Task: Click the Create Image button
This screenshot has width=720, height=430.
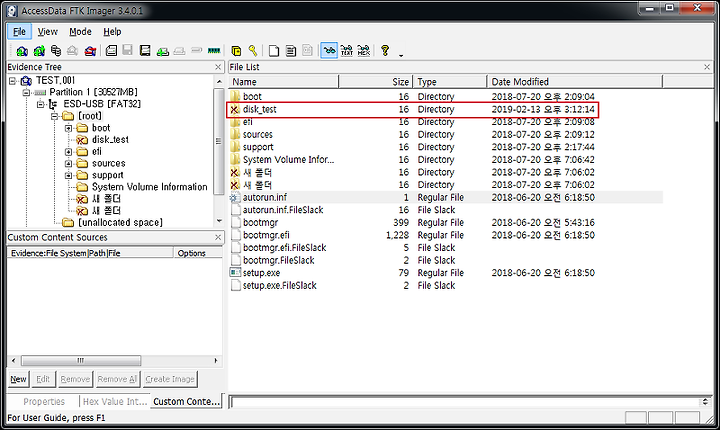Action: tap(170, 379)
